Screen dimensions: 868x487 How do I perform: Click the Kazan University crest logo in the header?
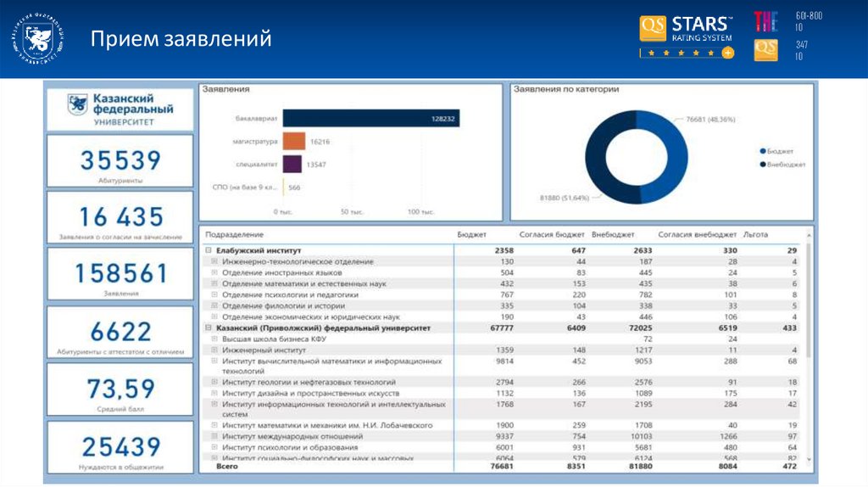tap(37, 39)
